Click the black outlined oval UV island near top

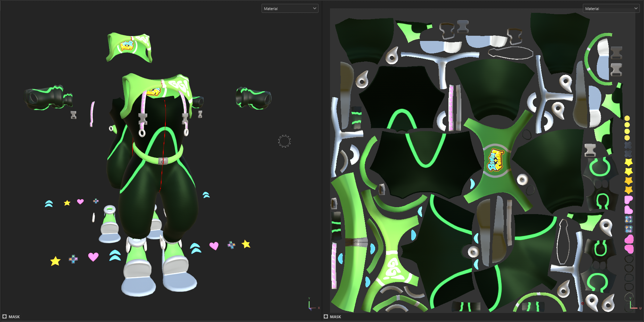tap(510, 53)
